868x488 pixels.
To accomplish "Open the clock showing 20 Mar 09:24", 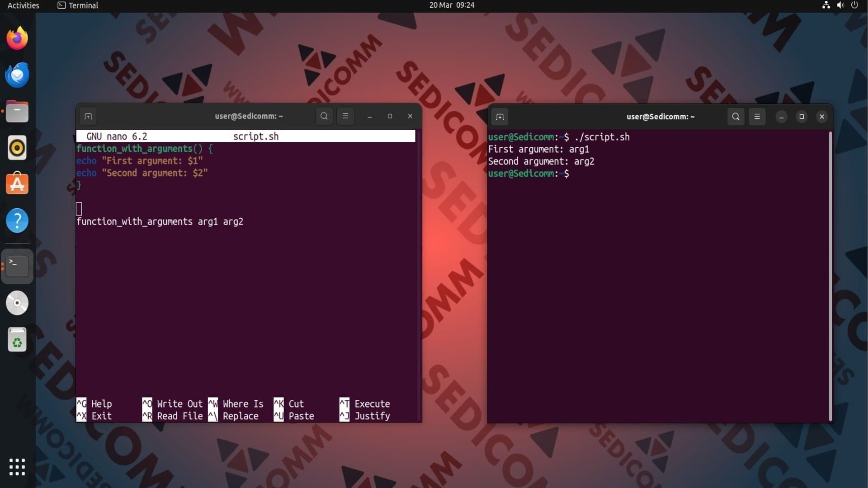I will tap(452, 5).
